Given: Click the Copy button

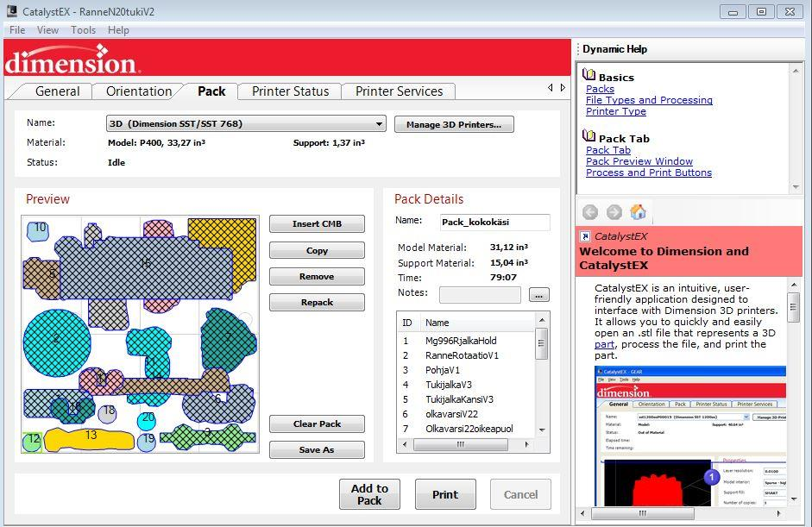Looking at the screenshot, I should pos(317,250).
